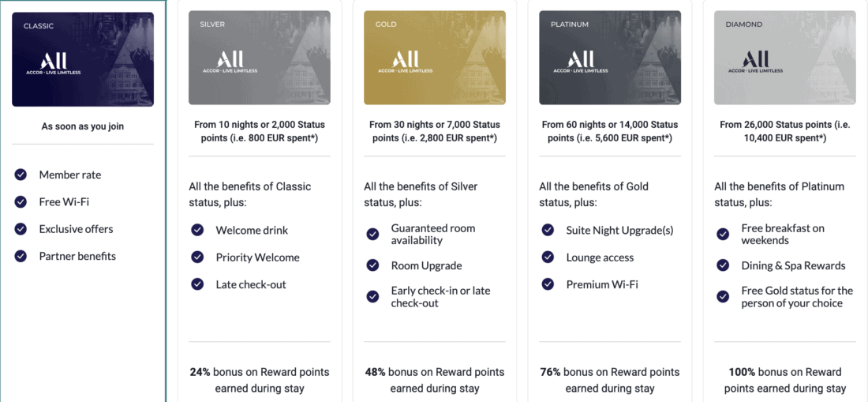Click the checkmark beside Guaranteed room availability
Viewport: 868px width, 402px height.
(372, 234)
